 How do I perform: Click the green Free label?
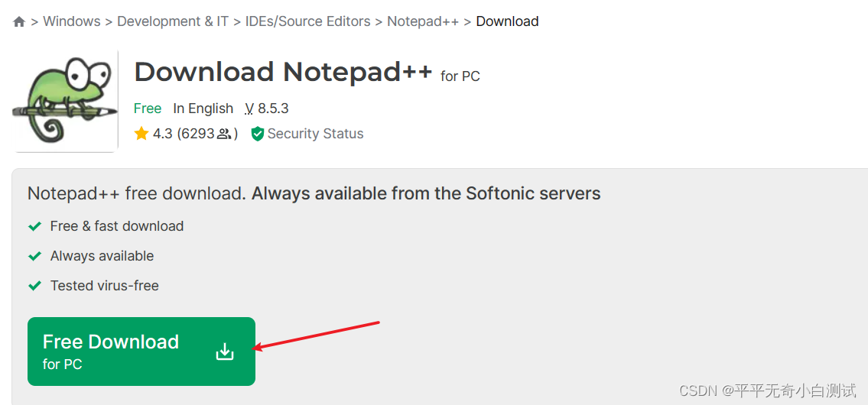tap(148, 109)
